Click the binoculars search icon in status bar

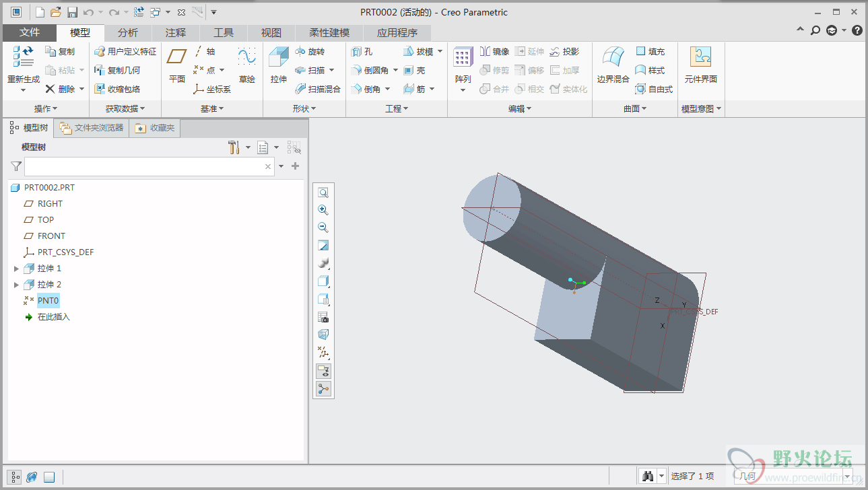648,476
